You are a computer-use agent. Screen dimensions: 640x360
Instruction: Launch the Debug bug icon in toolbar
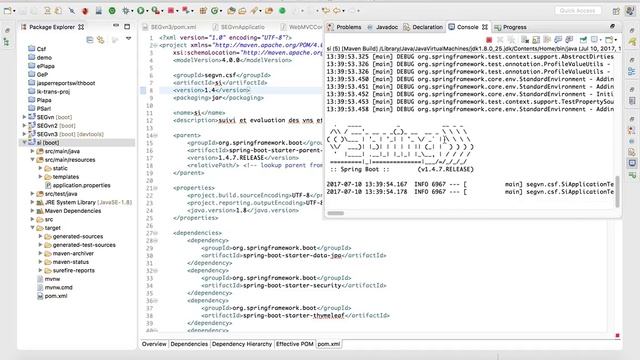[126, 11]
